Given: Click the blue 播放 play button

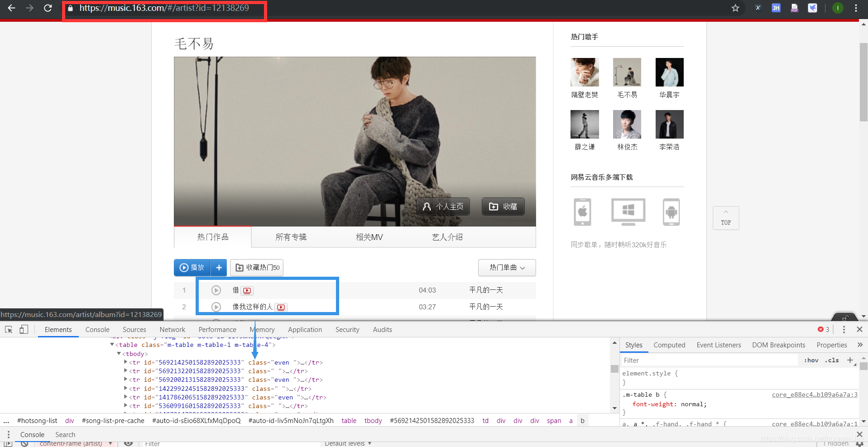Looking at the screenshot, I should tap(192, 268).
